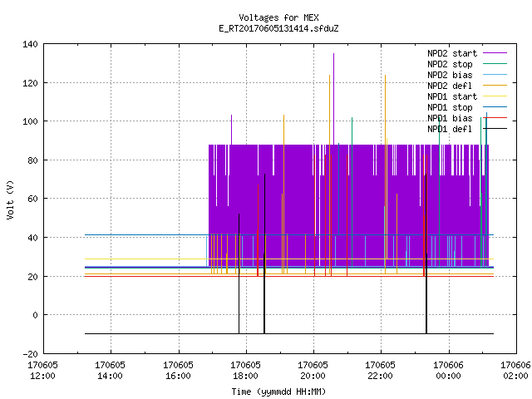Click the 170605 18:00 time tick label
532x399 pixels.
(x=245, y=371)
